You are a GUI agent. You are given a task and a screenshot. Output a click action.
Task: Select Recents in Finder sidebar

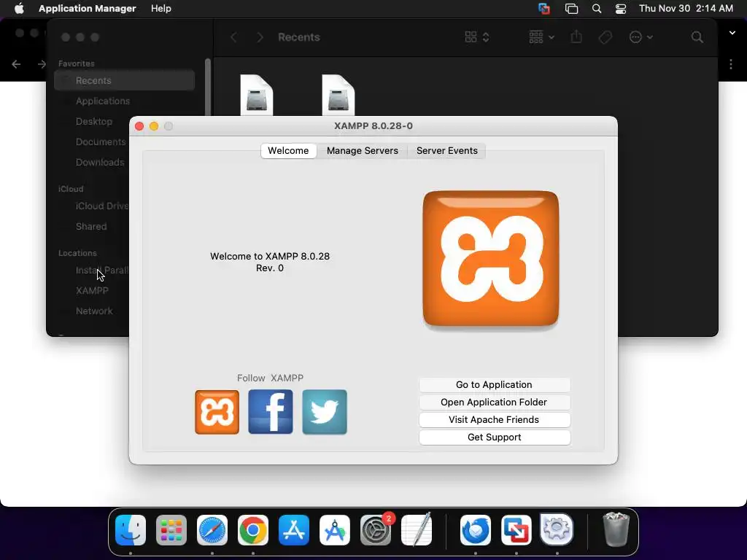pyautogui.click(x=124, y=80)
